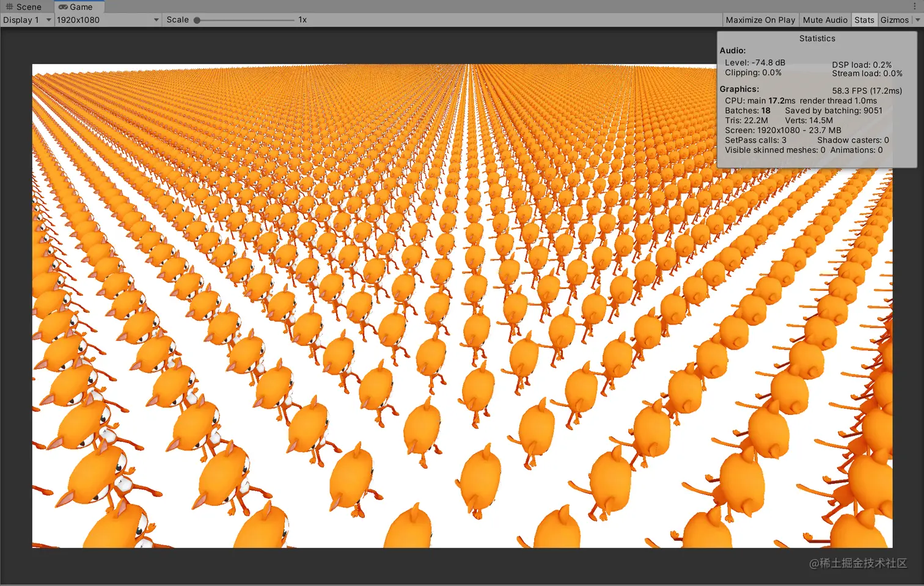Click the 'CPU: main 17.2ms' readout
The width and height of the screenshot is (924, 586).
point(760,101)
